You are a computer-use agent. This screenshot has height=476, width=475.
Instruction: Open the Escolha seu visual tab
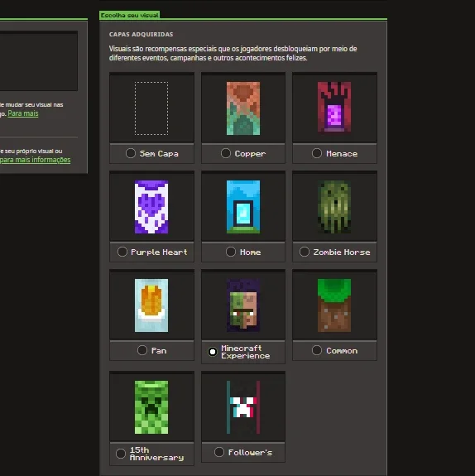tap(130, 15)
